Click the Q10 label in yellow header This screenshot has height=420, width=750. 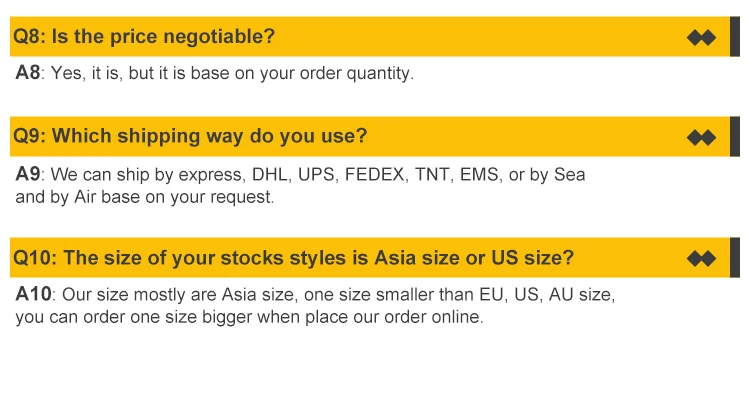click(33, 258)
